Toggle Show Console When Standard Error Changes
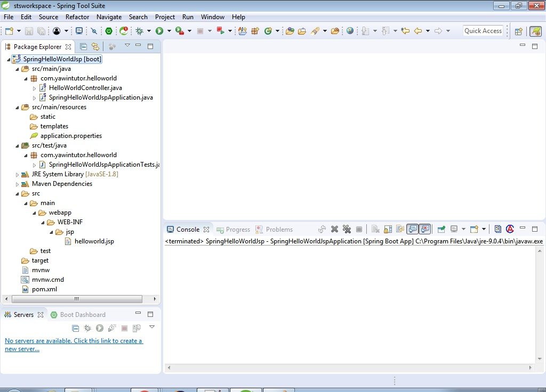This screenshot has width=546, height=392. (x=425, y=229)
